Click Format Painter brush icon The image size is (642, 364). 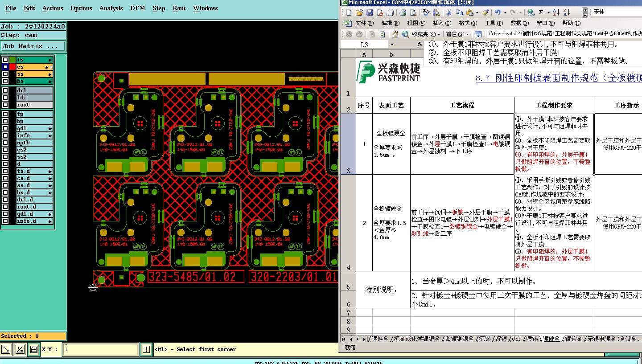(x=485, y=12)
